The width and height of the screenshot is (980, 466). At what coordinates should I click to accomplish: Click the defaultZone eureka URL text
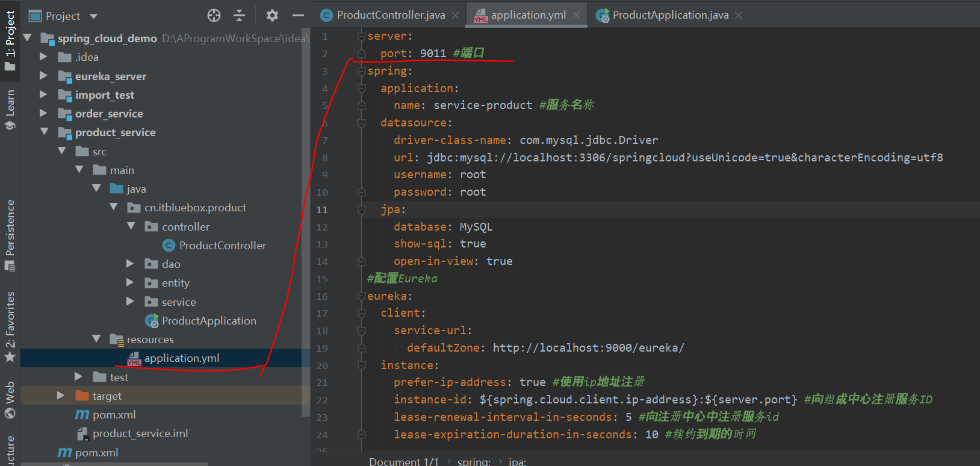click(x=588, y=348)
